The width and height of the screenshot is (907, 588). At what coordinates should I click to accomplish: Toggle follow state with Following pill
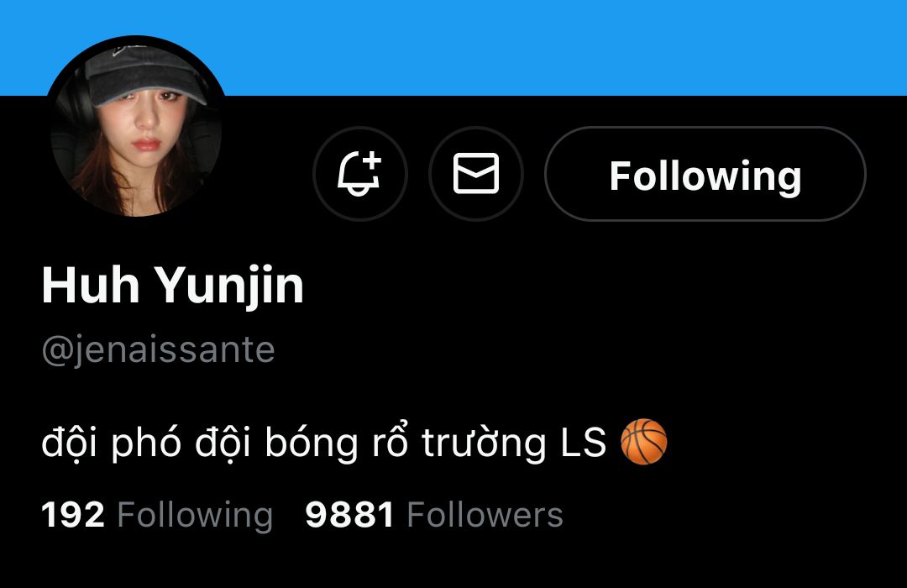point(705,174)
